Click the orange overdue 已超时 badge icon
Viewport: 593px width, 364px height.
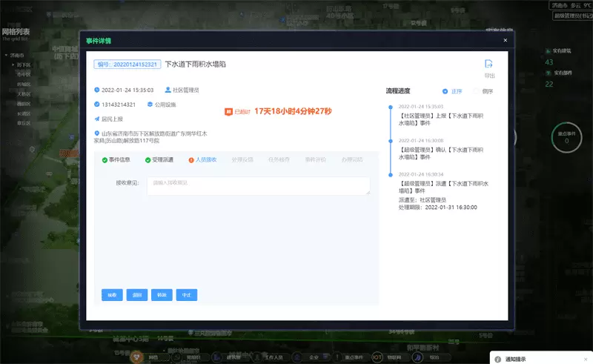[228, 112]
